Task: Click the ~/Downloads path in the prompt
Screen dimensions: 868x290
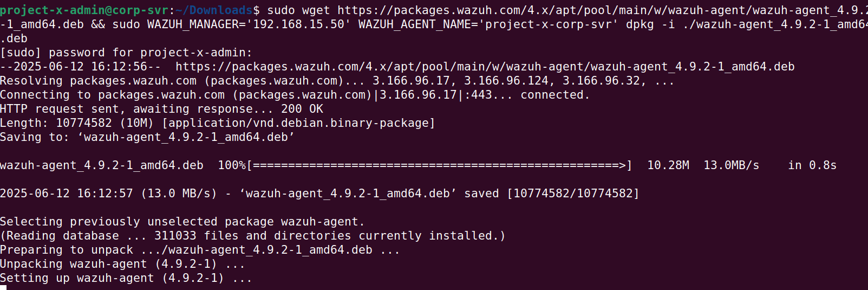Action: pos(214,10)
